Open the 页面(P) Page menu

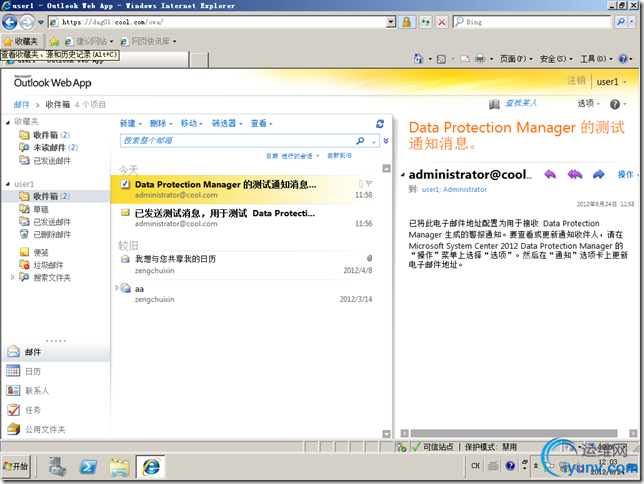tap(516, 59)
